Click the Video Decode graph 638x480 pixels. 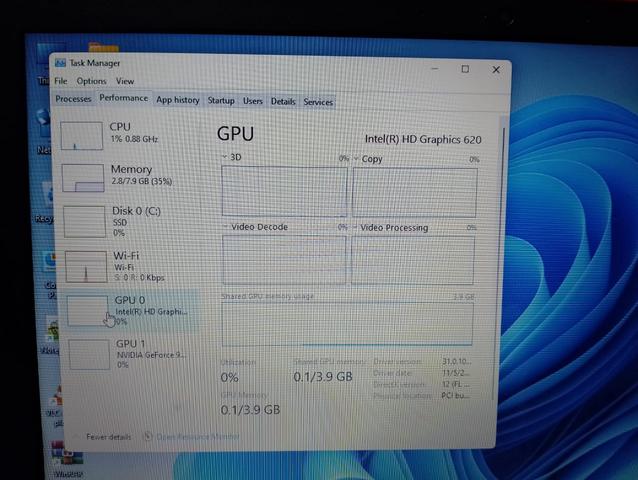tap(284, 260)
